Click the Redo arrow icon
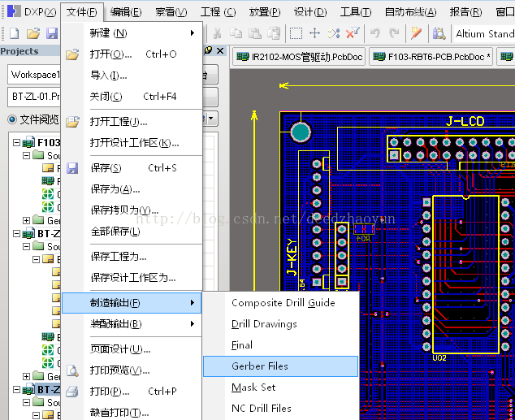The width and height of the screenshot is (515, 420). click(x=394, y=33)
